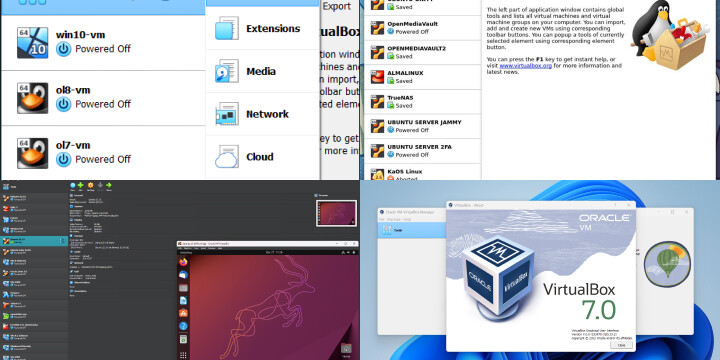Select the OPENMEDIAVAULT2 saved machine
This screenshot has width=720, height=360.
click(x=422, y=52)
